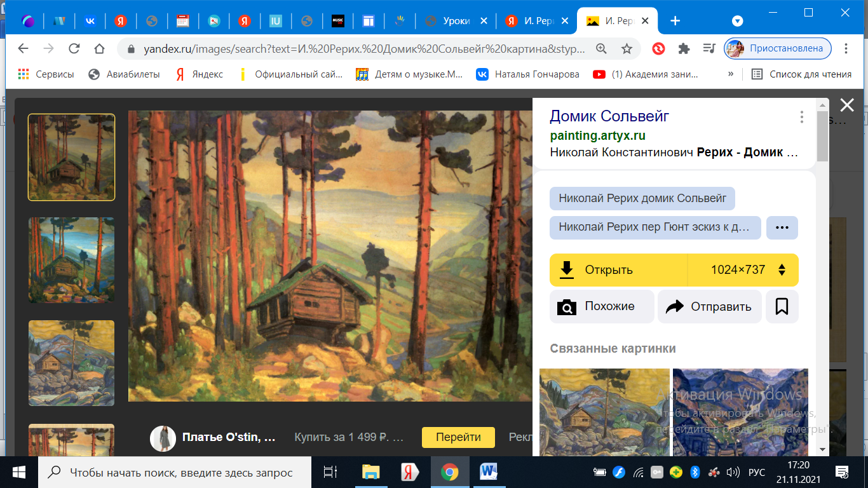The image size is (868, 488).
Task: Close the Уроки tab
Action: pyautogui.click(x=484, y=21)
